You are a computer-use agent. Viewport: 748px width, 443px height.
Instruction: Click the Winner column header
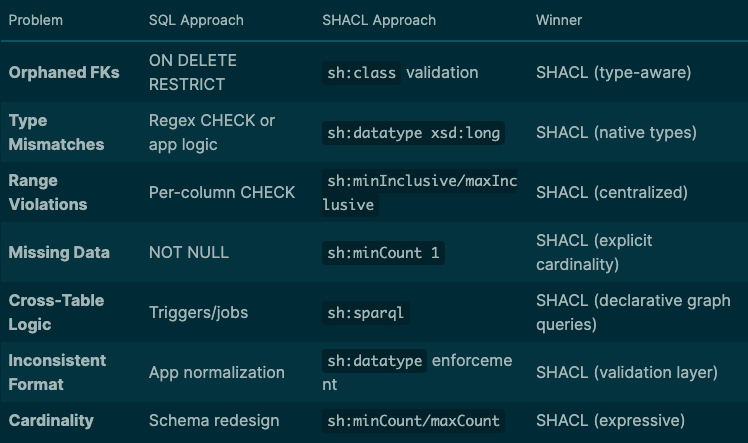(559, 20)
